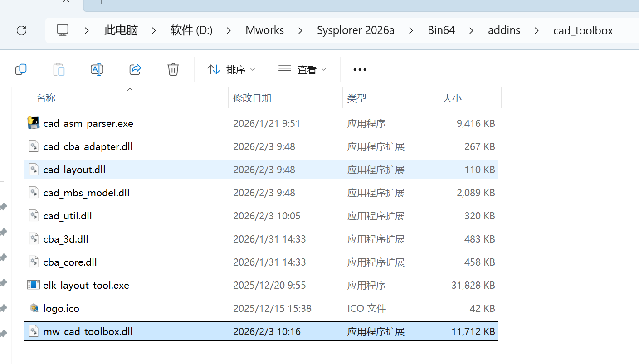
Task: Click the date 2026/1/21 9:51
Action: click(267, 123)
